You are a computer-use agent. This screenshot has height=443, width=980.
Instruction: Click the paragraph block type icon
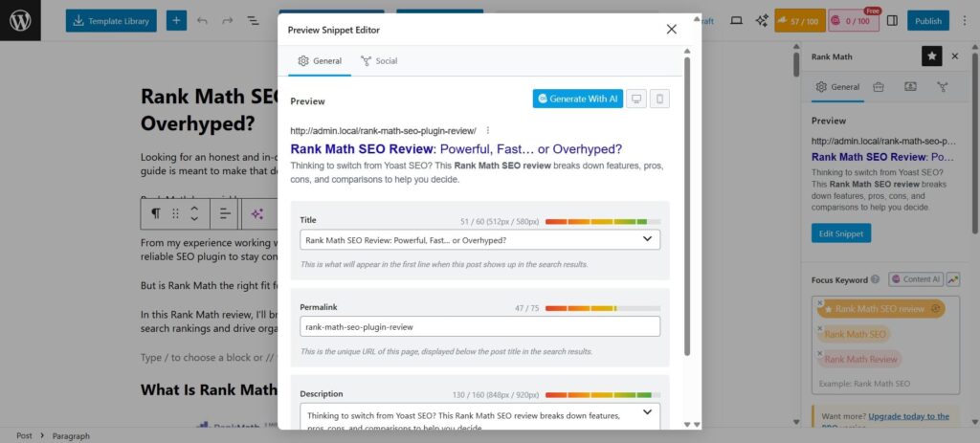pyautogui.click(x=156, y=213)
